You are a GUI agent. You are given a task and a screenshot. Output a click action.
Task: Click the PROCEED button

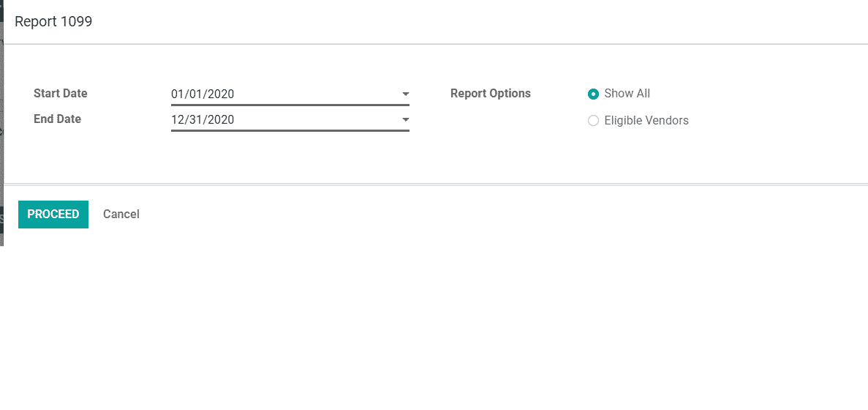click(x=53, y=215)
